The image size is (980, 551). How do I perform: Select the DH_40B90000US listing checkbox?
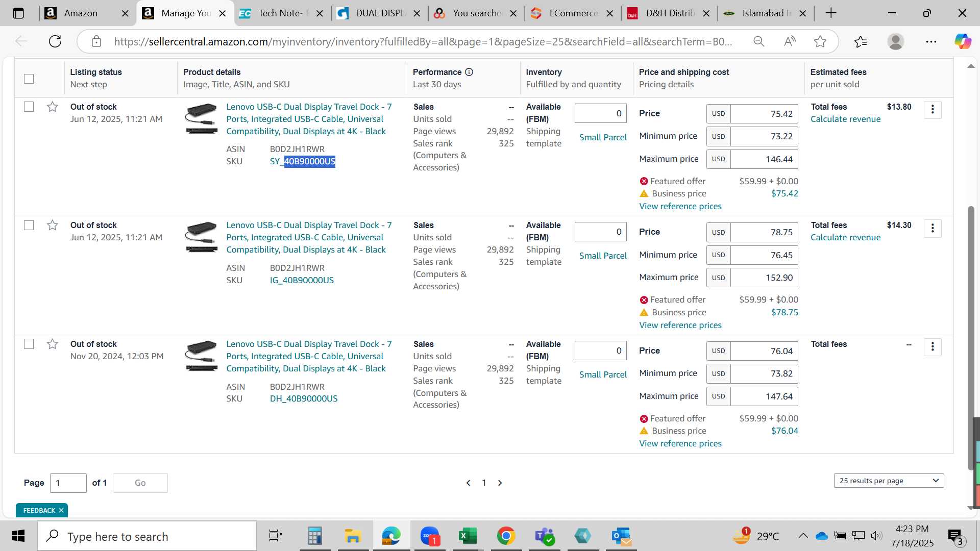[29, 344]
